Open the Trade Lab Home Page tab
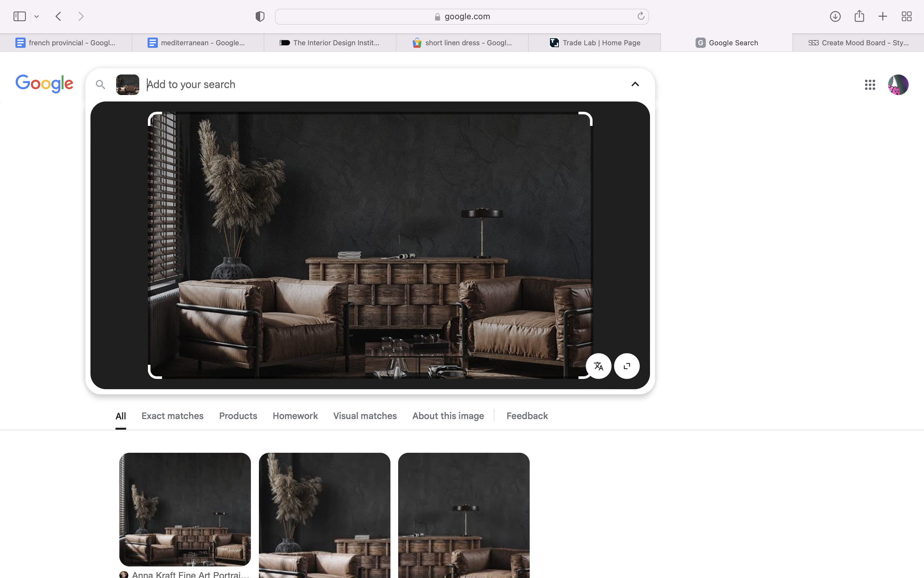924x578 pixels. point(595,43)
